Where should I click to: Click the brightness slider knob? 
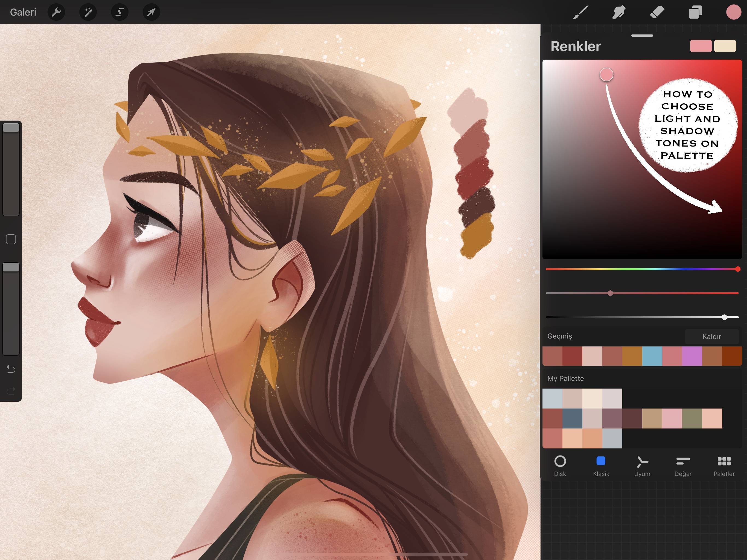724,317
